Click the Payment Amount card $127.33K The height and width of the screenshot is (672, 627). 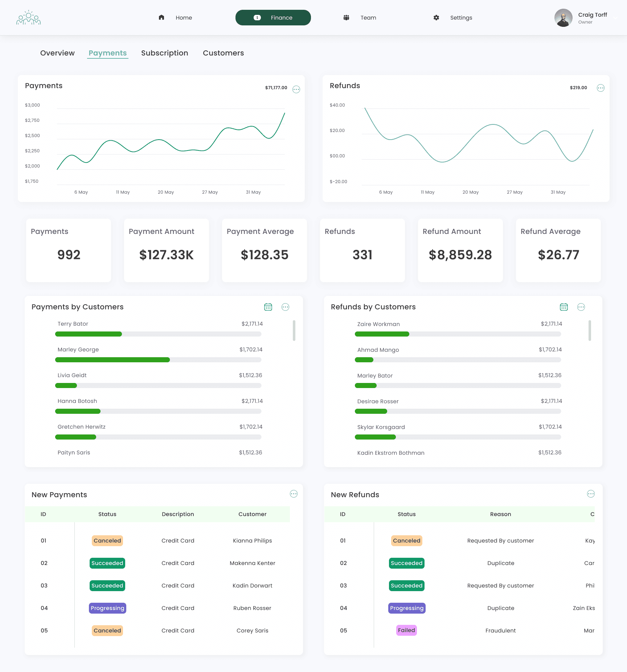[x=167, y=250]
